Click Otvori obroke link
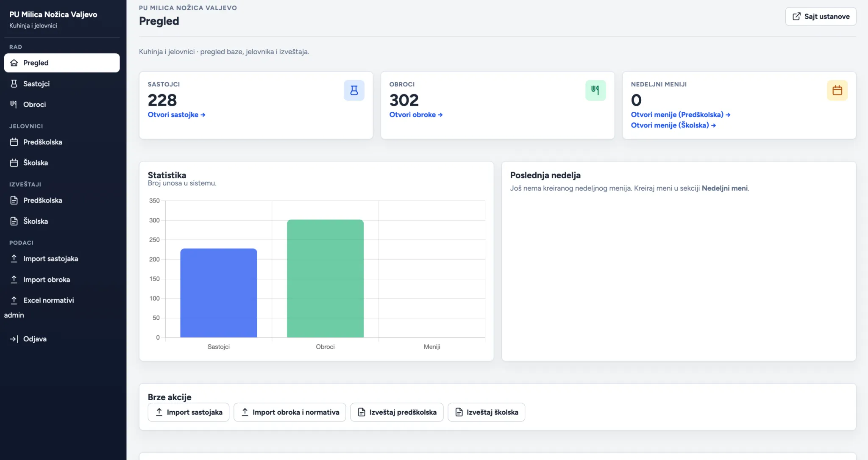 [x=416, y=115]
